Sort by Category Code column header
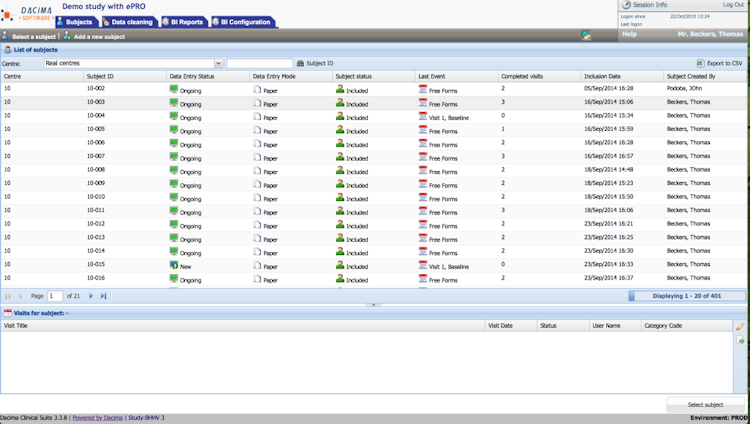The width and height of the screenshot is (750, 424). point(686,326)
